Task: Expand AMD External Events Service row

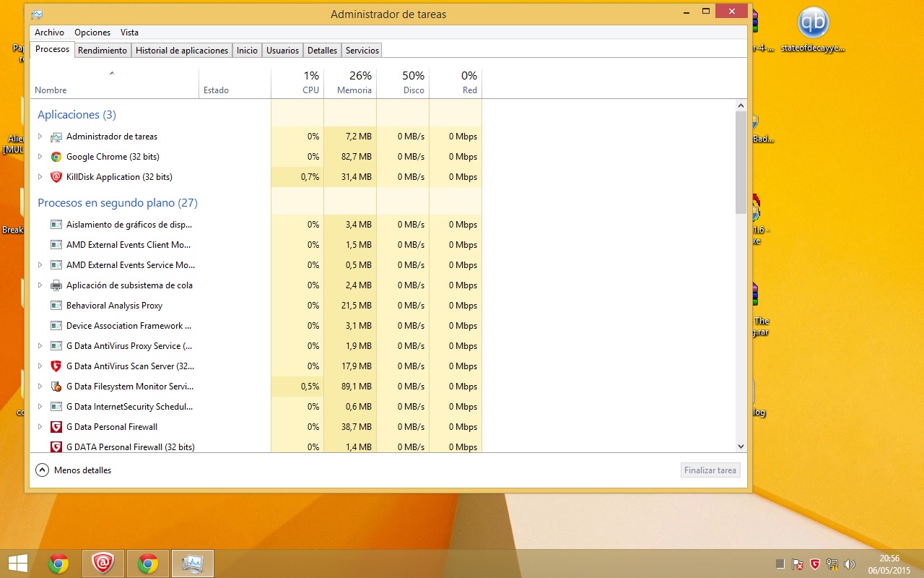Action: click(x=40, y=265)
